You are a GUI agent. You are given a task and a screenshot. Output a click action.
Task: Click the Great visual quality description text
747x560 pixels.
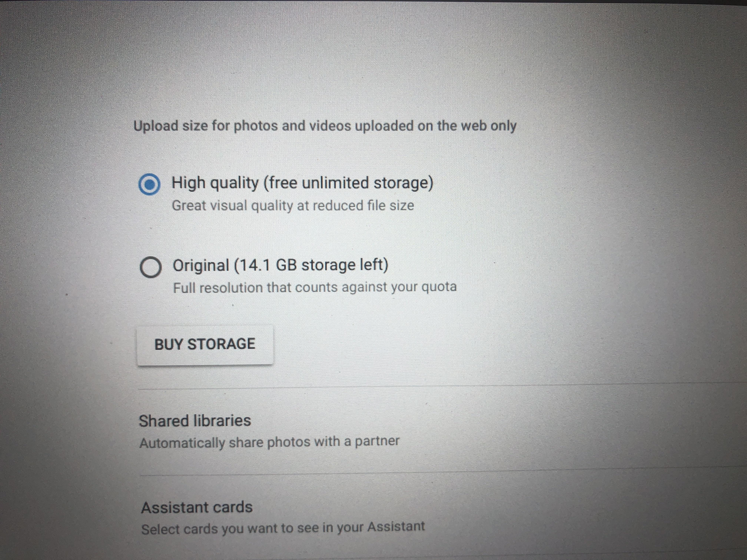click(x=293, y=205)
